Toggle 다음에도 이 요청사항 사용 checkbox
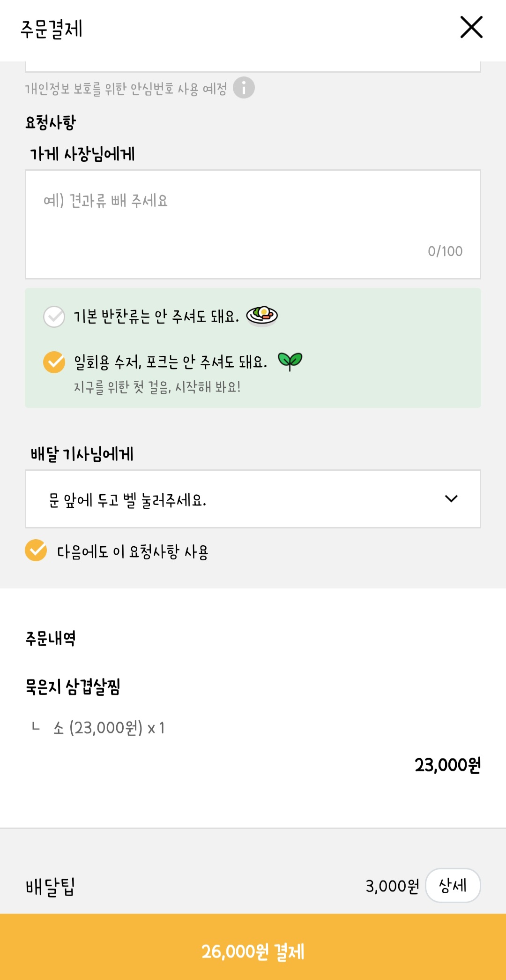 (36, 550)
